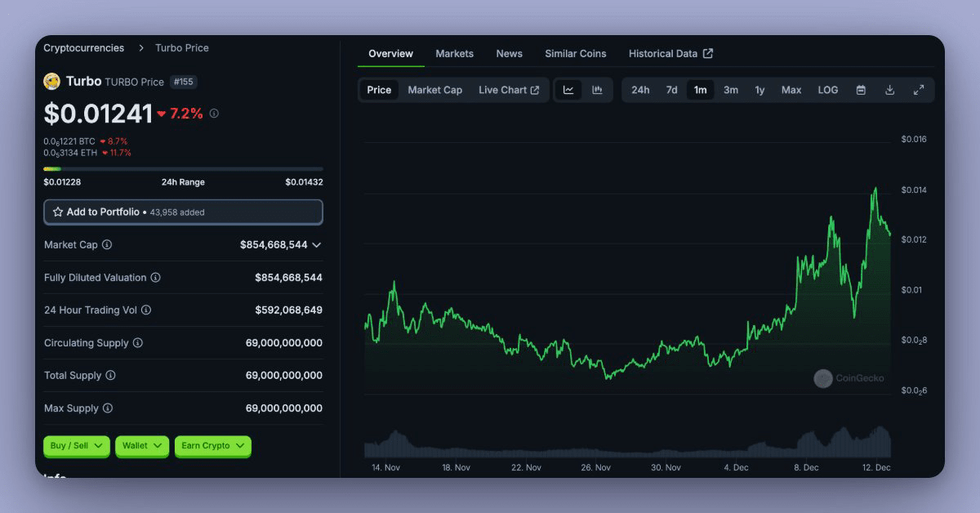
Task: Expand the Market Cap value chevron
Action: 317,245
